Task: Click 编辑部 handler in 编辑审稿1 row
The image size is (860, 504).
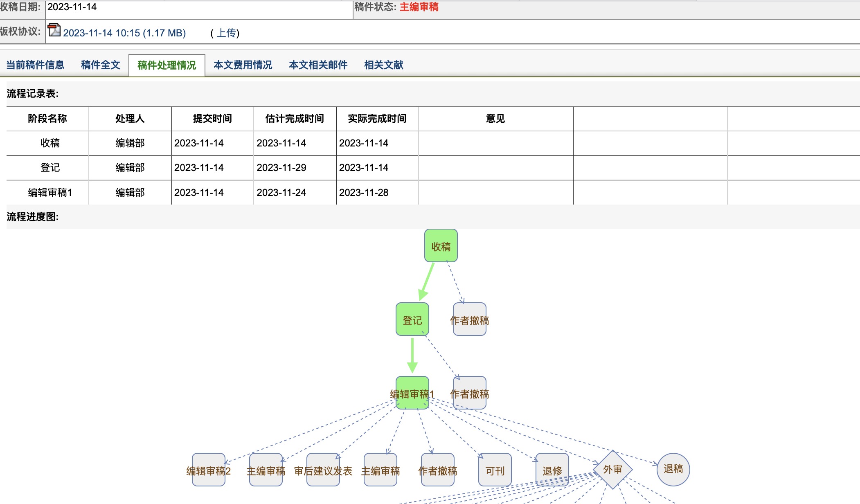Action: coord(130,192)
